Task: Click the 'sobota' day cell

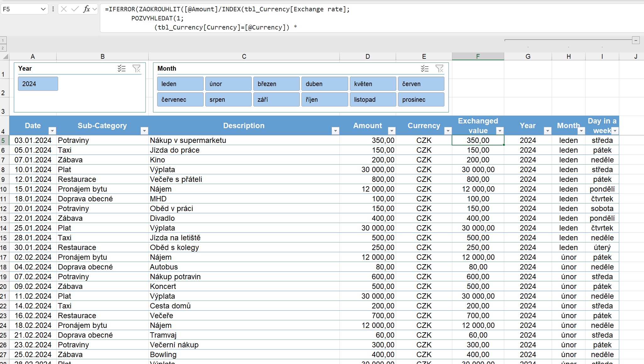Action: [x=602, y=209]
